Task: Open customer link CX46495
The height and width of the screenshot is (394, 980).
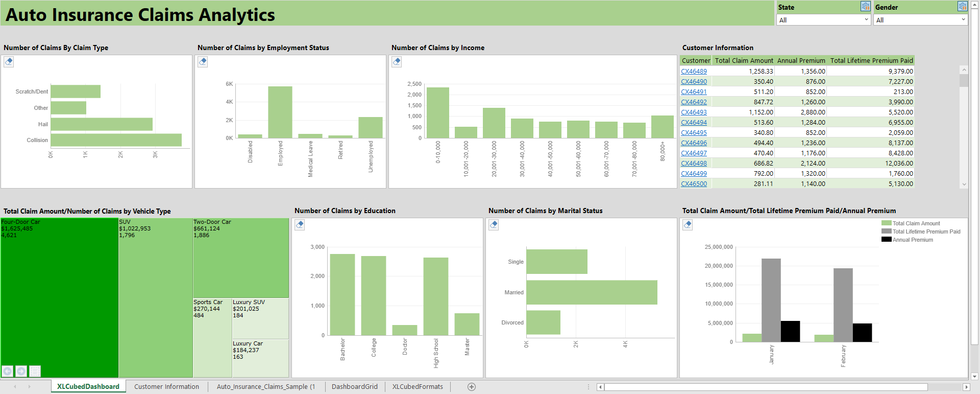Action: tap(694, 133)
